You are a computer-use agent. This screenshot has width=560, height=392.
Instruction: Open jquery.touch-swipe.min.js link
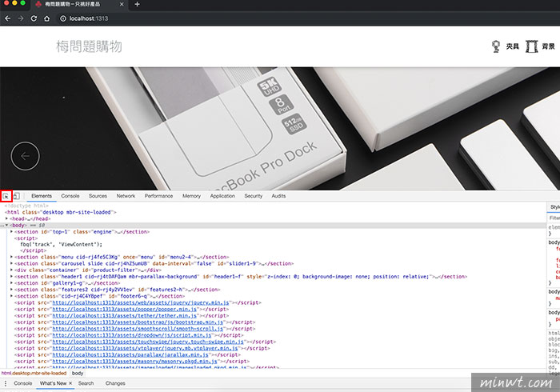pyautogui.click(x=148, y=342)
